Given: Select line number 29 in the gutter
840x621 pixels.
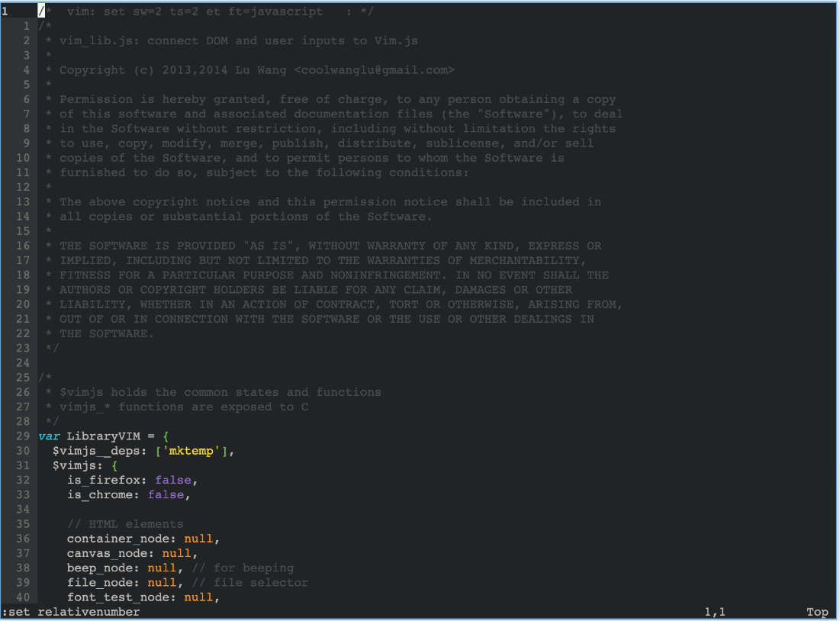Looking at the screenshot, I should (24, 436).
